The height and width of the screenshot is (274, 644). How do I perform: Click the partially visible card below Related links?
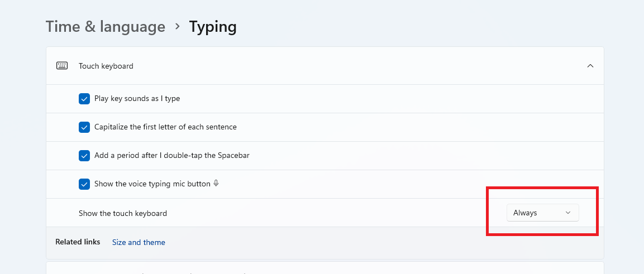pyautogui.click(x=325, y=268)
